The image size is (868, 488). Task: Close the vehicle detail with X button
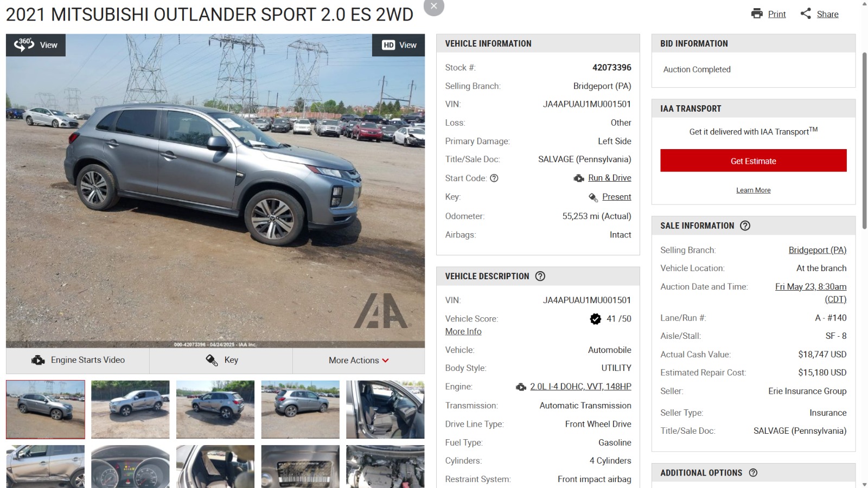click(433, 7)
